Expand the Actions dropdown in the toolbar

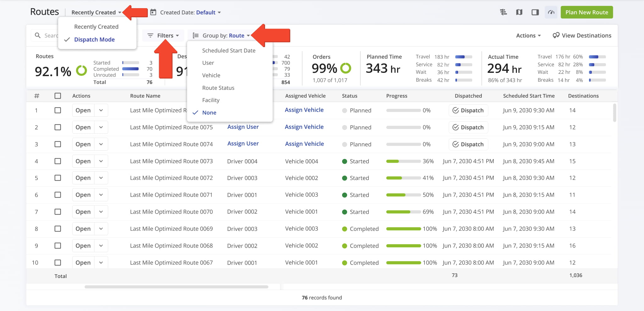[528, 35]
